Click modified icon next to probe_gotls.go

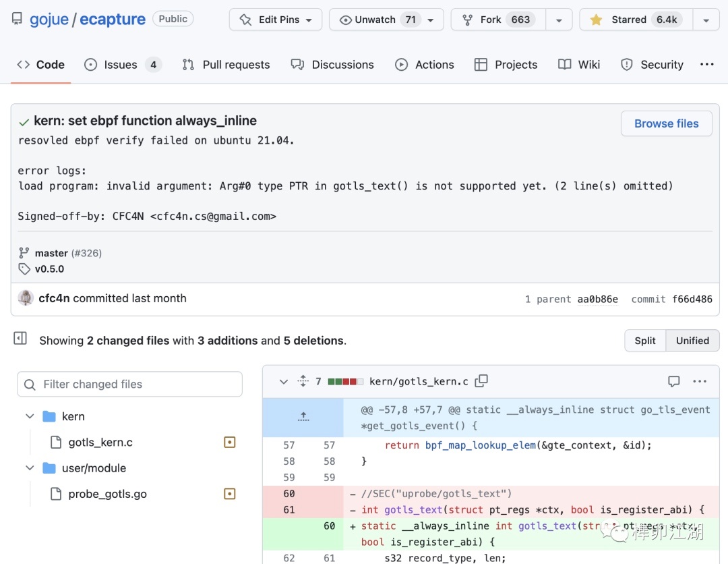(x=230, y=494)
